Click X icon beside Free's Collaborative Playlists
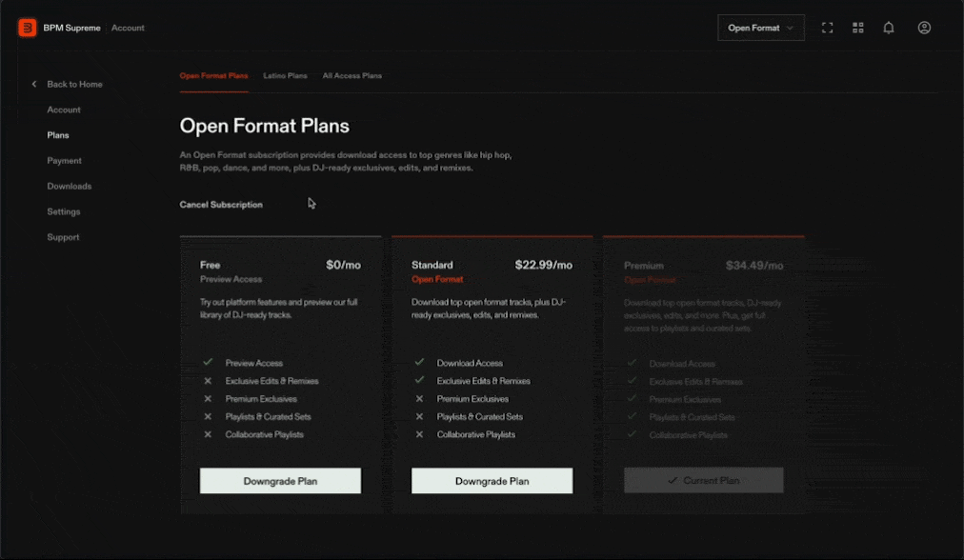 click(208, 434)
